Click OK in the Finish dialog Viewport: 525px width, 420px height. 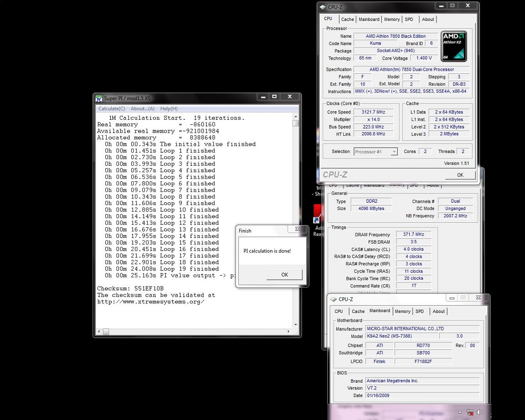pyautogui.click(x=284, y=275)
